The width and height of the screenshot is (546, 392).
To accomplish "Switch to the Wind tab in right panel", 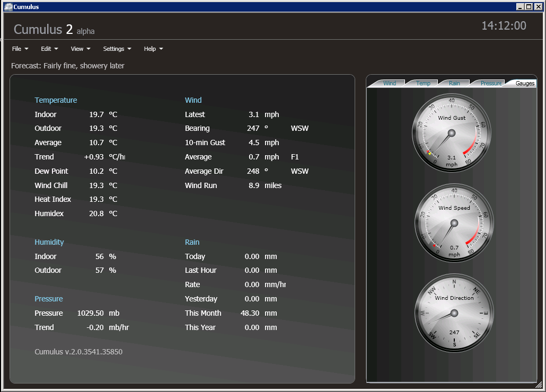I will (x=390, y=83).
